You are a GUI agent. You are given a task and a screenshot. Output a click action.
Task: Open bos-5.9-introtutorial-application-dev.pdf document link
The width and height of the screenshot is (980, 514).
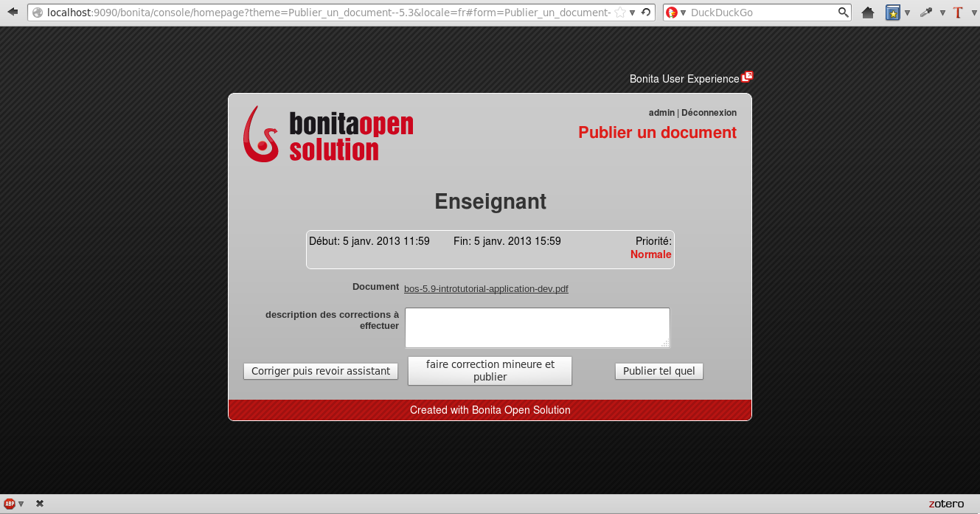click(486, 289)
